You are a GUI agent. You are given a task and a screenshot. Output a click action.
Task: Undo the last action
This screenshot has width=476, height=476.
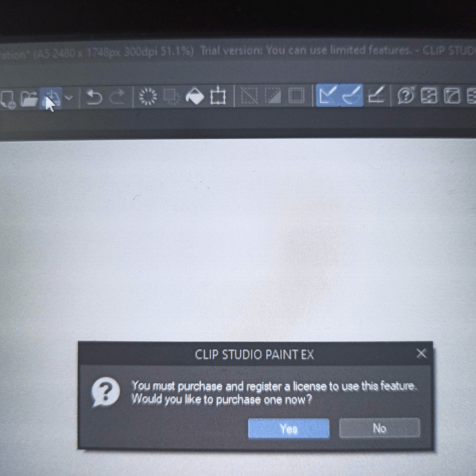(x=94, y=97)
